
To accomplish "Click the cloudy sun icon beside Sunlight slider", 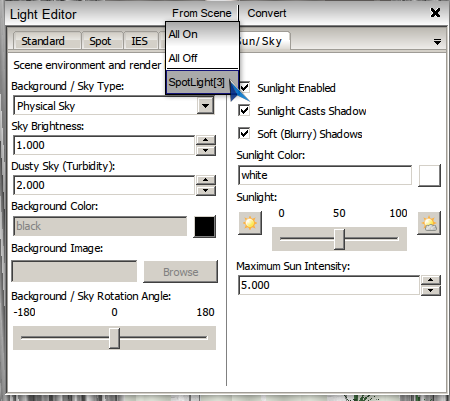I will pos(429,223).
